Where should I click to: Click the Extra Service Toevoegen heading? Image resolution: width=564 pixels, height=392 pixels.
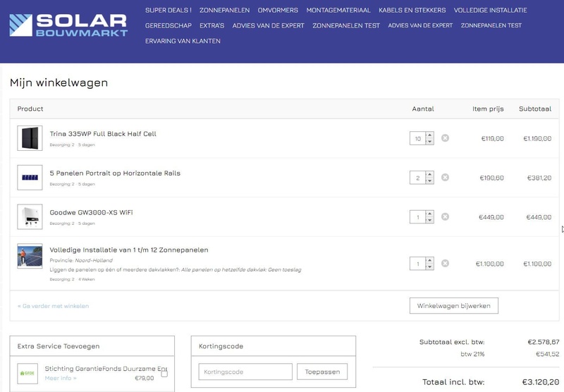(59, 346)
